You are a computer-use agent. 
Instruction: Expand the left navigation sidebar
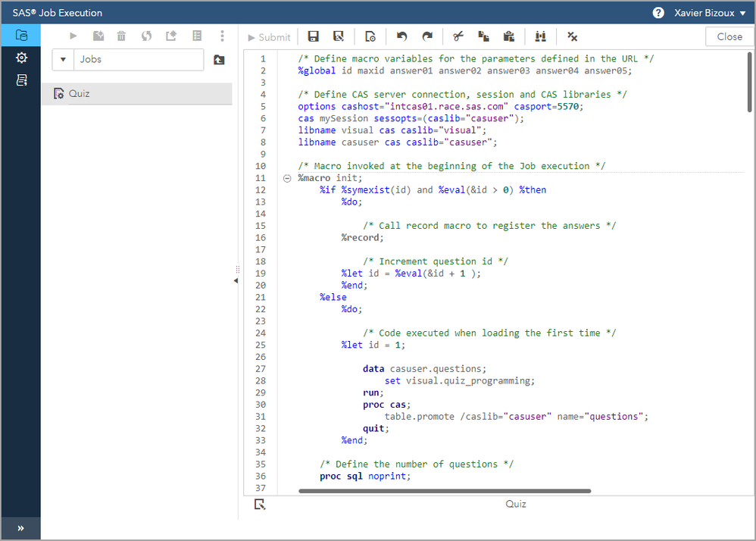tap(20, 528)
